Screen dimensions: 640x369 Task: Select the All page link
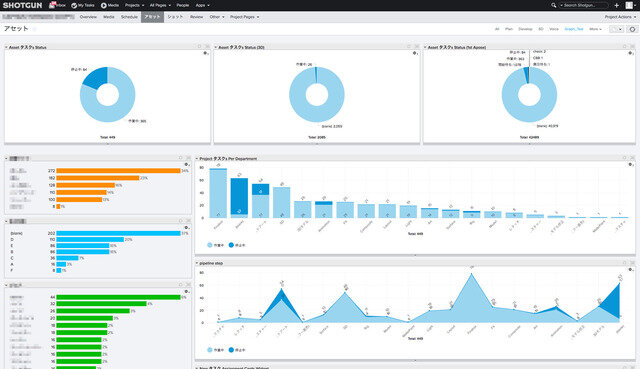point(497,29)
